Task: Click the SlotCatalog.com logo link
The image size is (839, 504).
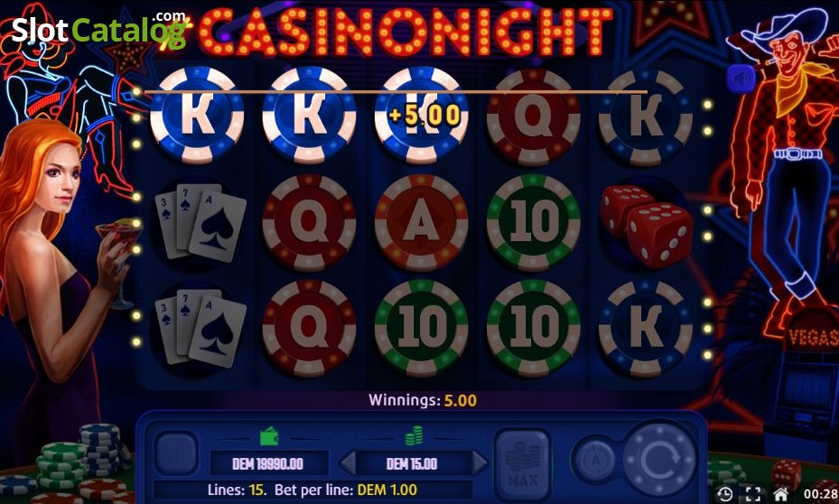Action: tap(98, 30)
